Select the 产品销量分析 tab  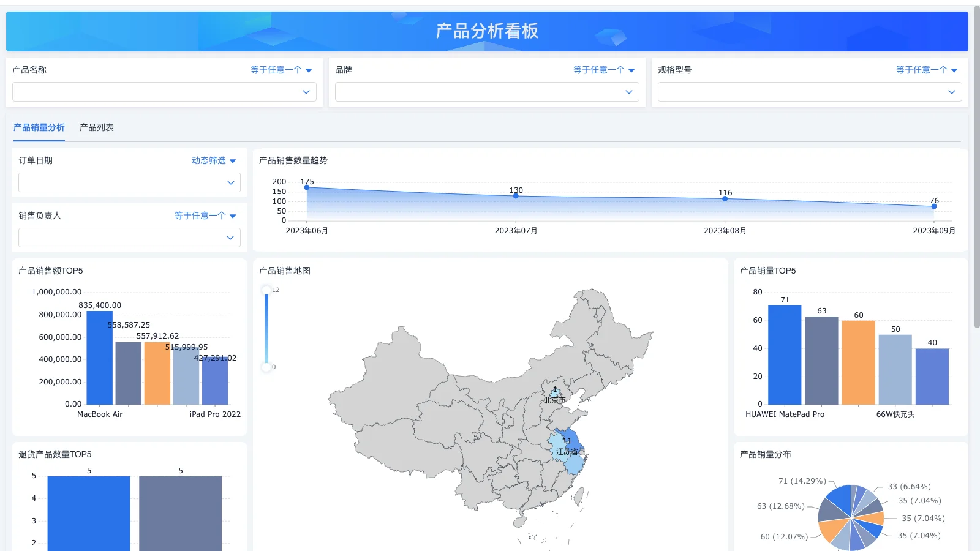coord(39,127)
